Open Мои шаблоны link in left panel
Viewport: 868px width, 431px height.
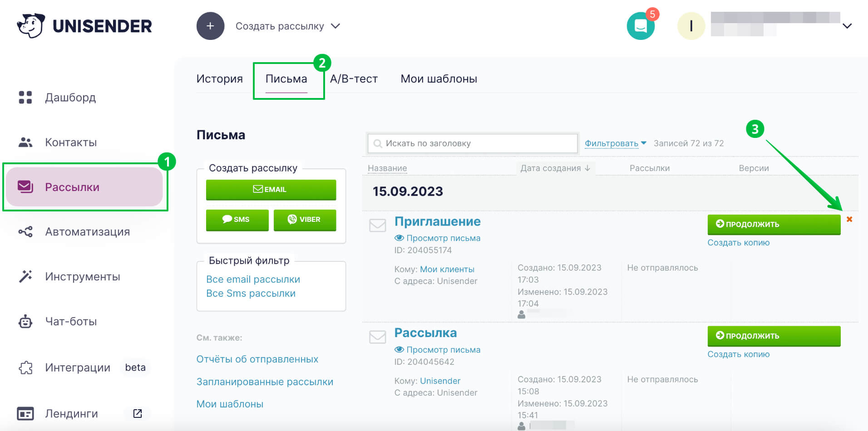point(230,404)
